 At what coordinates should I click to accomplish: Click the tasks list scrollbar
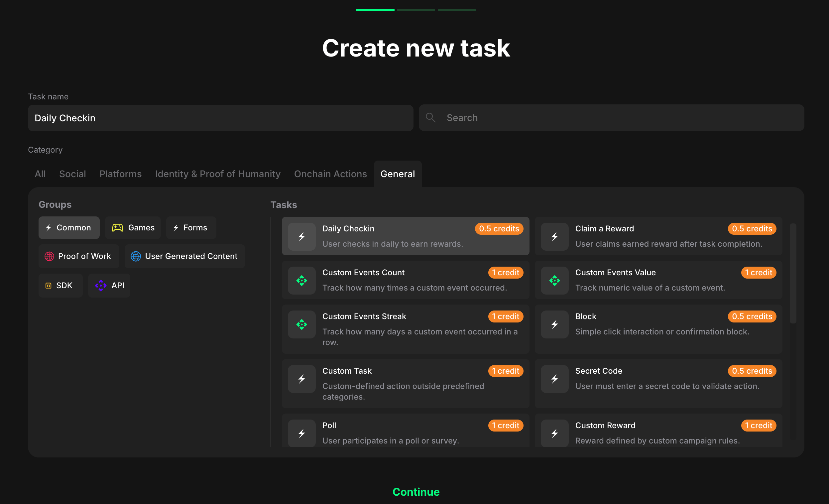(793, 273)
